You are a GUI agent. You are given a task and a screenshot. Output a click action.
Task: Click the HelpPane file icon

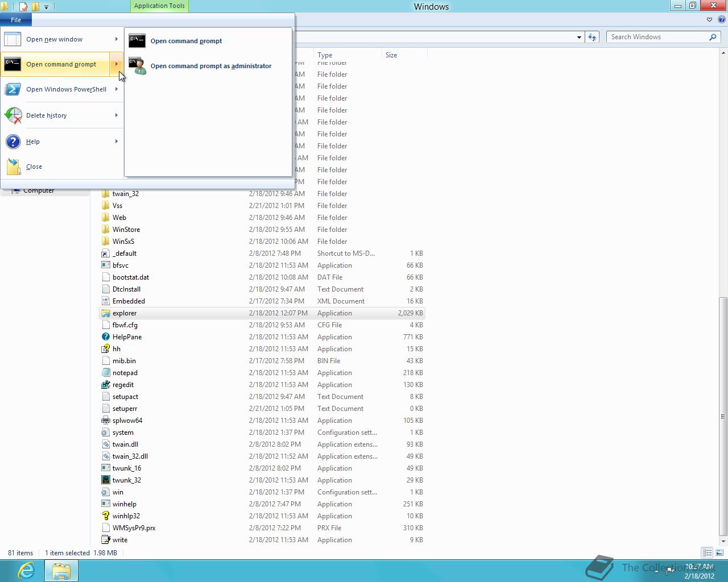tap(105, 337)
